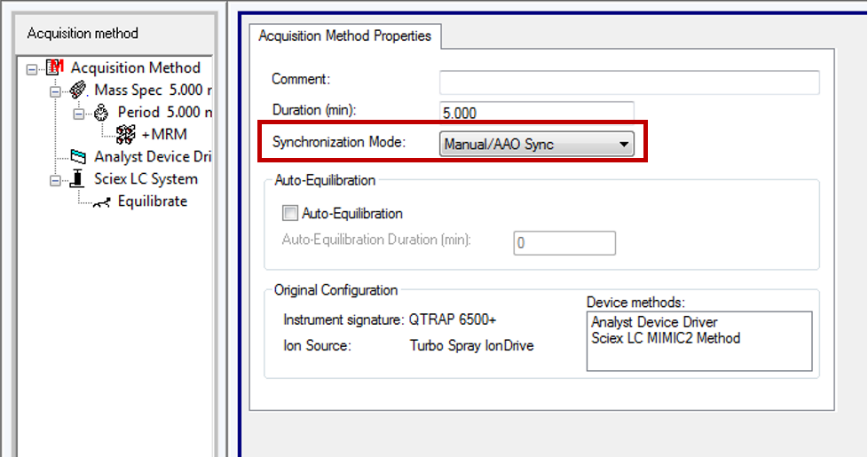Click the Analyst Device Driver tree icon
This screenshot has width=868, height=457.
(x=79, y=157)
